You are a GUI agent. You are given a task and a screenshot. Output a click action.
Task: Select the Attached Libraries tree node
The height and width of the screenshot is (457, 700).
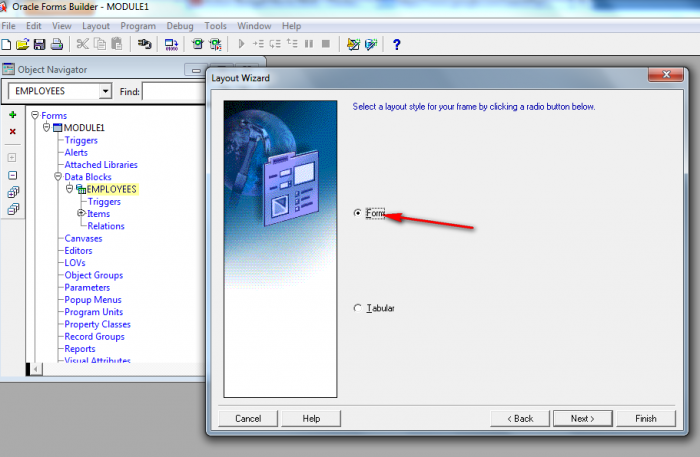(x=101, y=165)
